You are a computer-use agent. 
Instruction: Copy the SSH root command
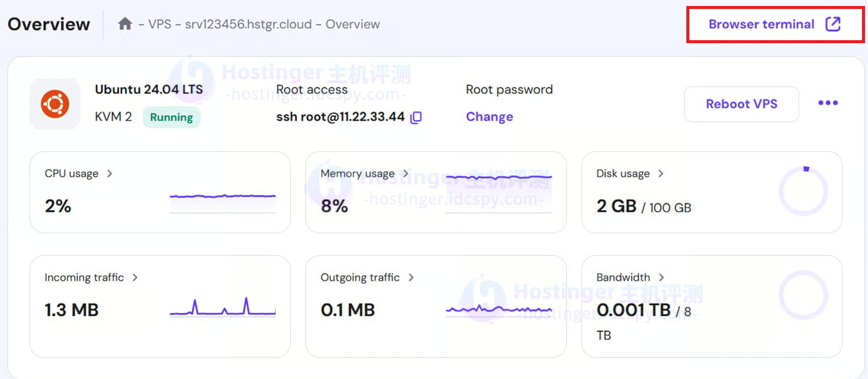[x=416, y=118]
